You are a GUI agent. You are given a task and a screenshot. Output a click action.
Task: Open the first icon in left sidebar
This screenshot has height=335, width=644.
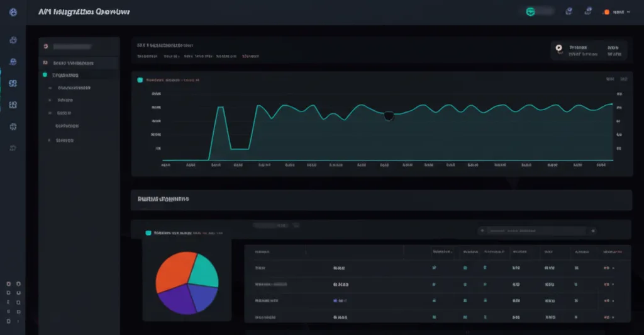coord(13,40)
